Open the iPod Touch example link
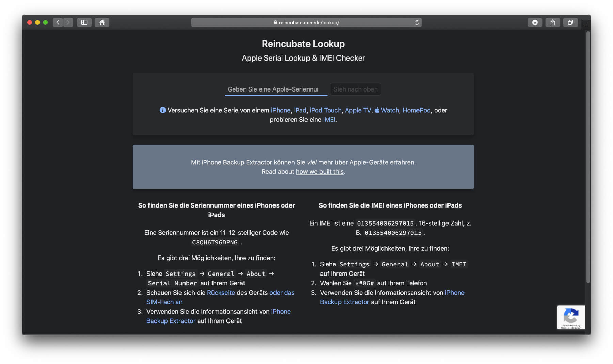 [325, 110]
